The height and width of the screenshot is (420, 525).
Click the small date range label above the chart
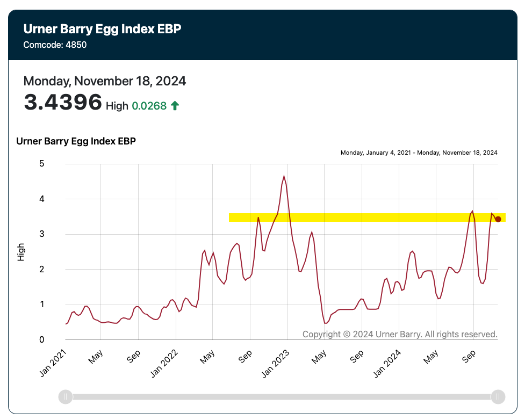(x=419, y=153)
